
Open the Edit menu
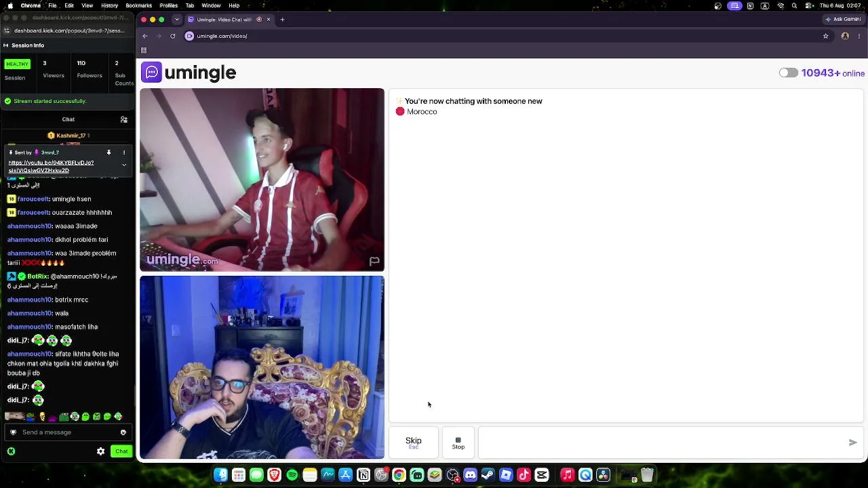[x=69, y=5]
